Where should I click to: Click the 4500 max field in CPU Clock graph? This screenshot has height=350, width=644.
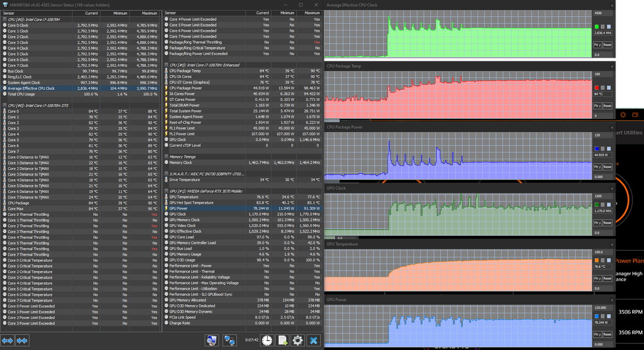pyautogui.click(x=603, y=13)
